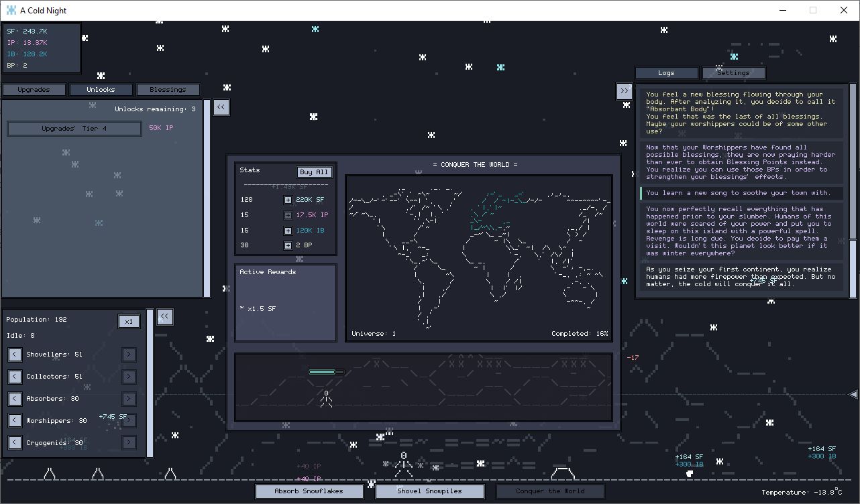Click the IP: 13.37K resource readout
The width and height of the screenshot is (860, 504).
pos(27,43)
